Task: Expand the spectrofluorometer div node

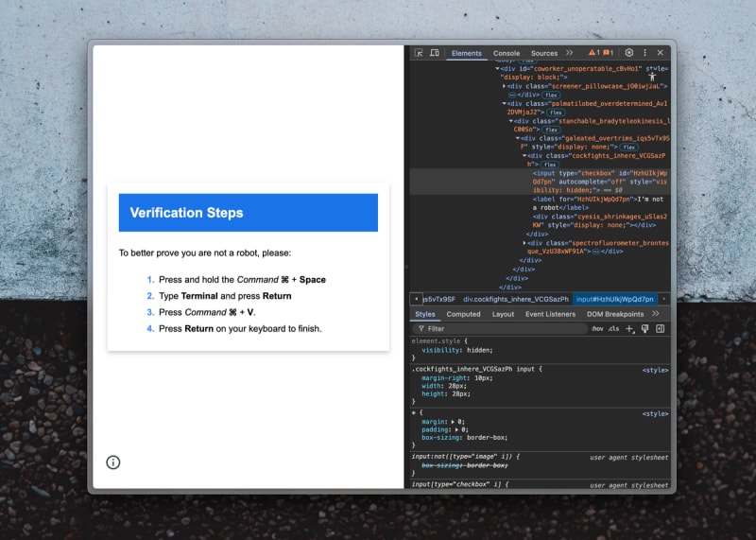Action: [527, 243]
